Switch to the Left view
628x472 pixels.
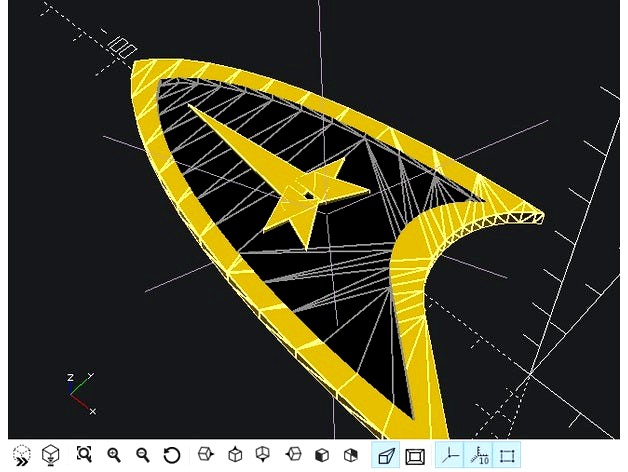point(293,454)
